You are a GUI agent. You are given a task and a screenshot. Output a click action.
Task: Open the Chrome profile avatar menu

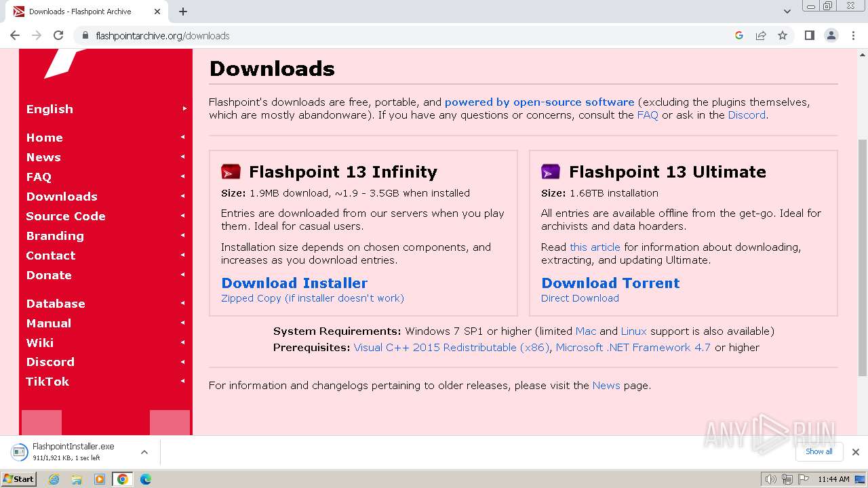[x=831, y=35]
